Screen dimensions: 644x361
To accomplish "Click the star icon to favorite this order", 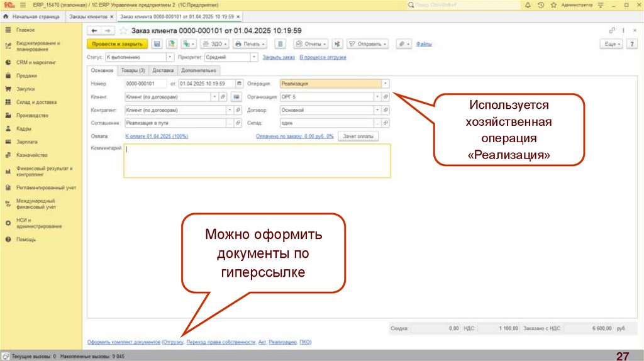I will (123, 31).
